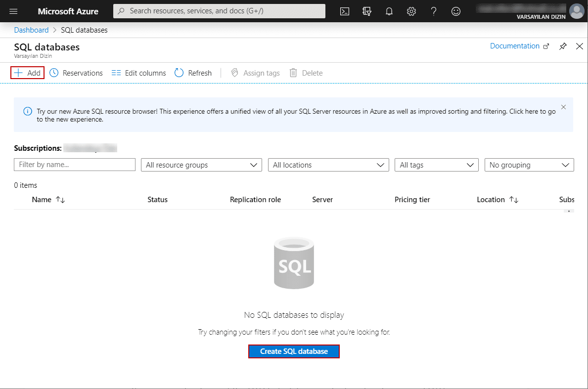Open the Directory and subscription filter icon

(x=367, y=11)
